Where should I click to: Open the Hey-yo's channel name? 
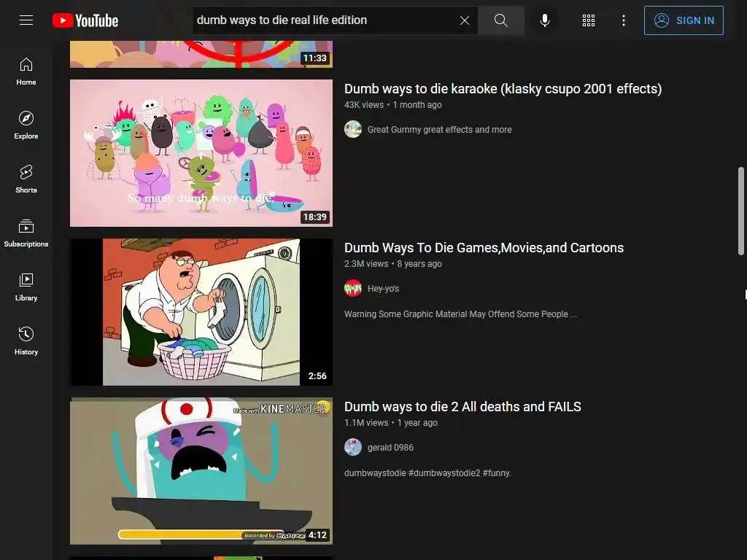[383, 289]
